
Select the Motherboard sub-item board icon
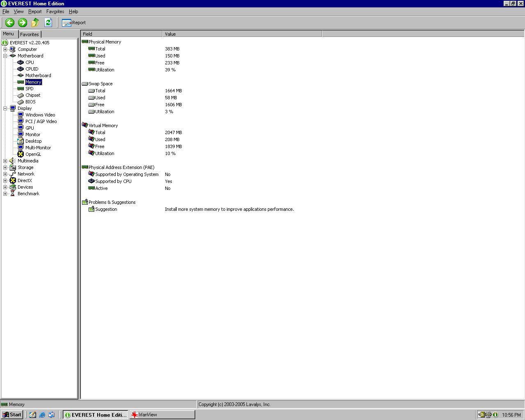21,75
